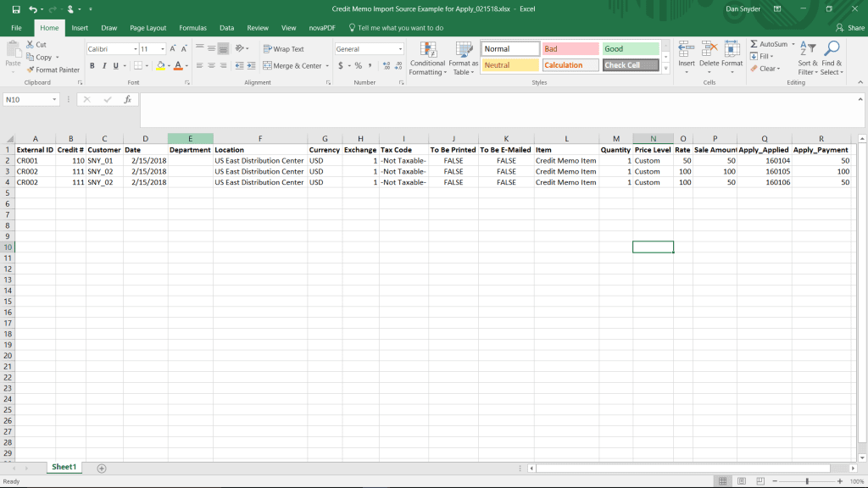
Task: Toggle Wrap Text on
Action: point(283,49)
